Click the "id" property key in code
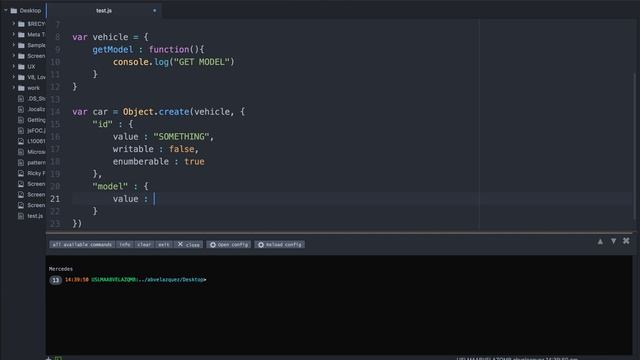 (102, 124)
